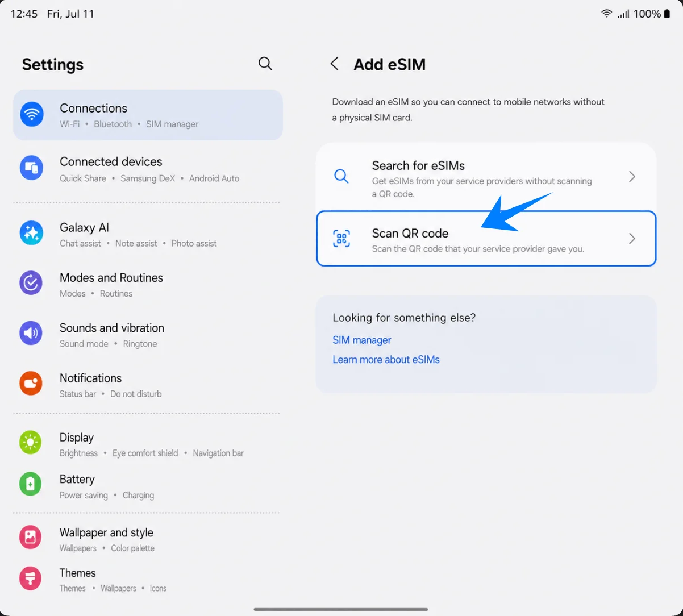Open the Galaxy AI category
Screen dimensions: 683x616
148,235
